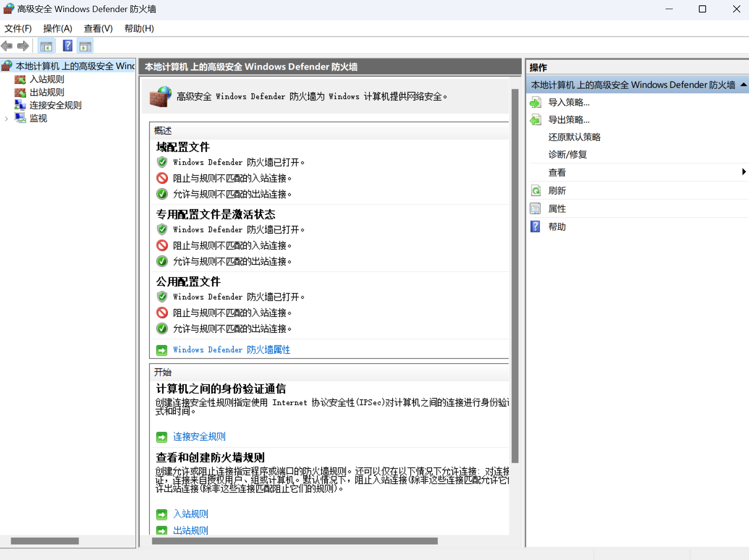
Task: Open the 连接安全规则 link in 开始 section
Action: 199,437
